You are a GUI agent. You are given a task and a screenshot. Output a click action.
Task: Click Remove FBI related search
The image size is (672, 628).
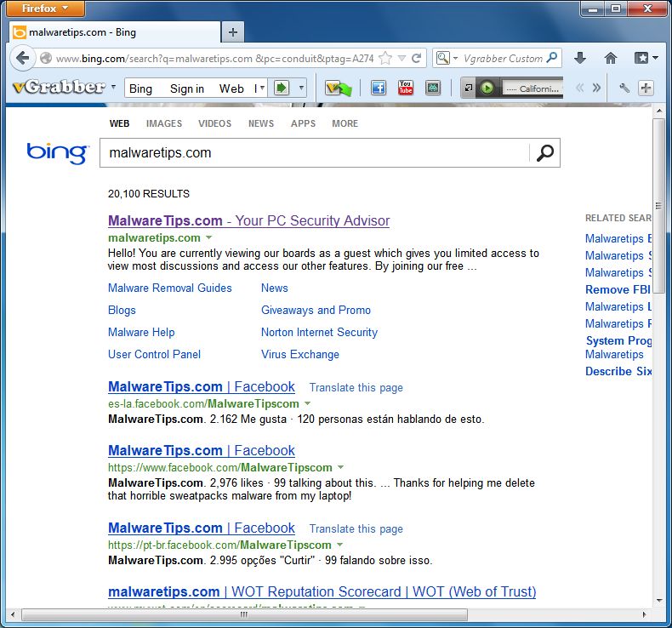pyautogui.click(x=618, y=289)
